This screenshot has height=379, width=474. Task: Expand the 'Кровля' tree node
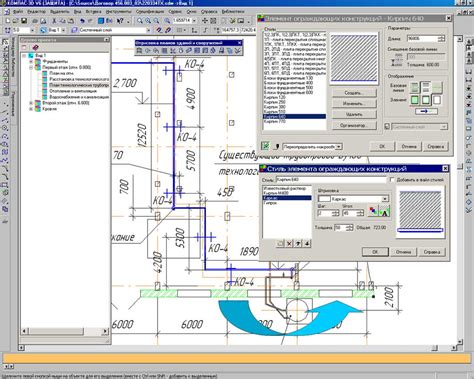pos(31,109)
